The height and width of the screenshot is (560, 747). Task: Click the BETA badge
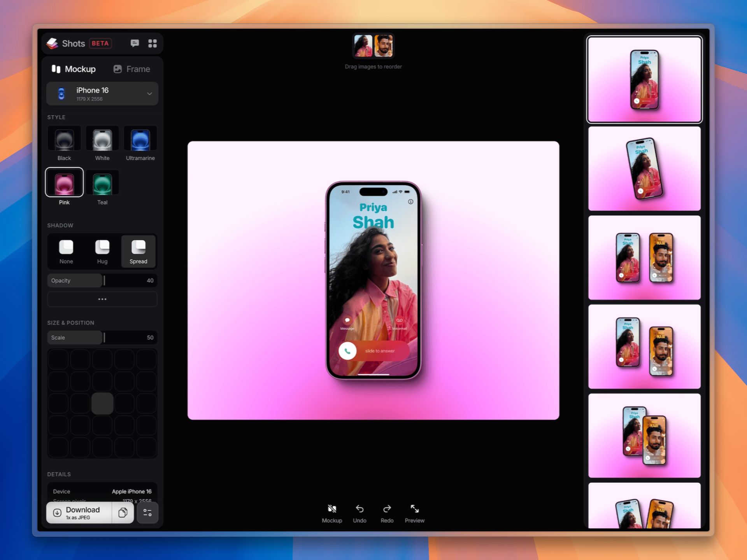pos(100,43)
